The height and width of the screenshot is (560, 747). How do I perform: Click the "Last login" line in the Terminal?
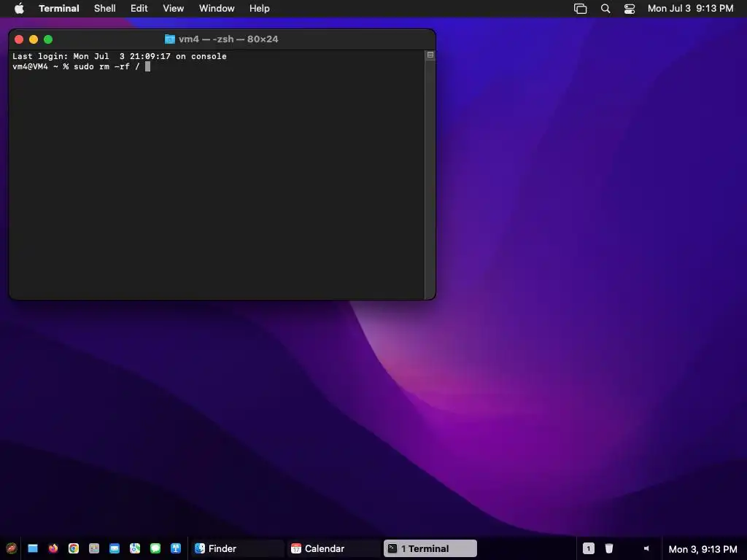[120, 56]
